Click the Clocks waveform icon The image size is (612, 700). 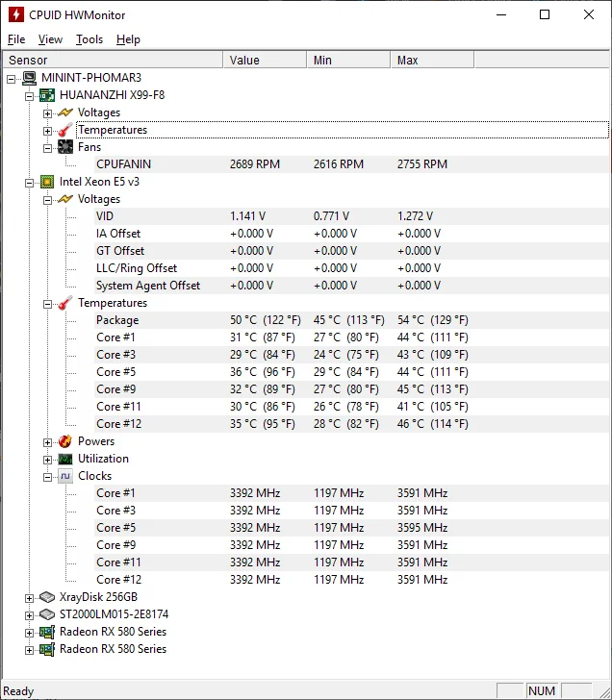pyautogui.click(x=65, y=476)
